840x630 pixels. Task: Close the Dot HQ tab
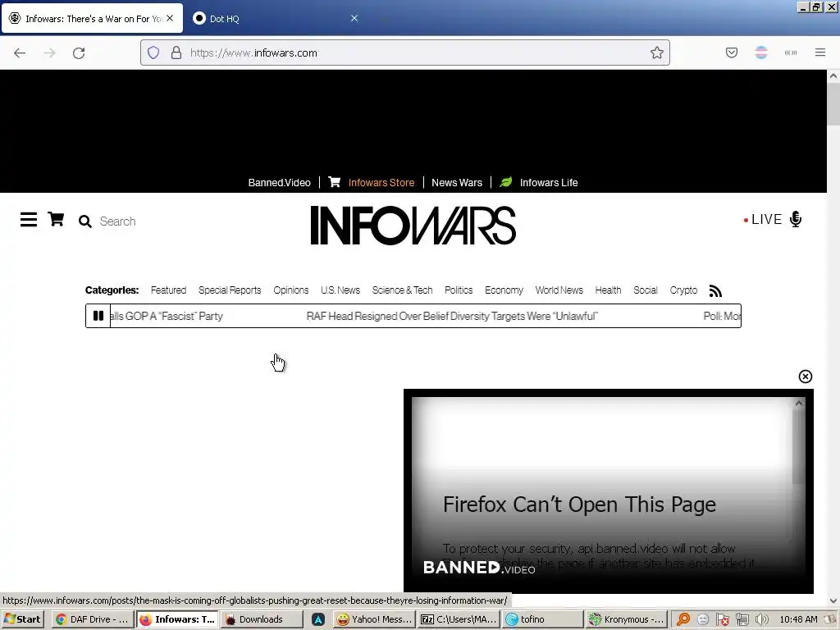click(354, 18)
